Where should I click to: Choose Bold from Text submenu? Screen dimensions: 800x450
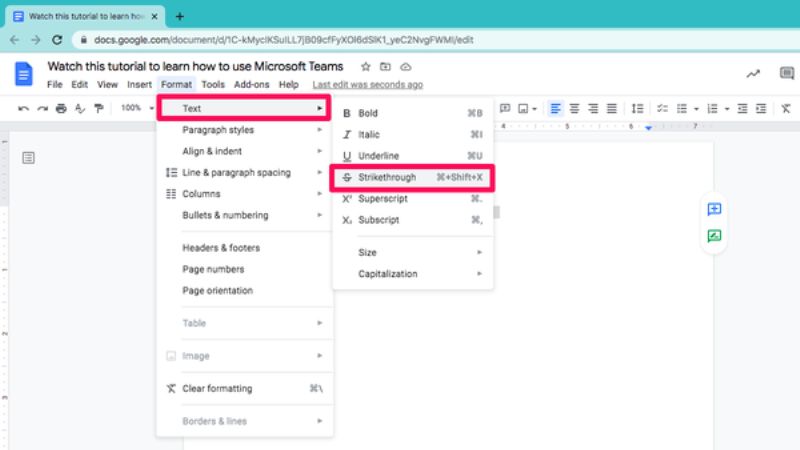point(413,113)
